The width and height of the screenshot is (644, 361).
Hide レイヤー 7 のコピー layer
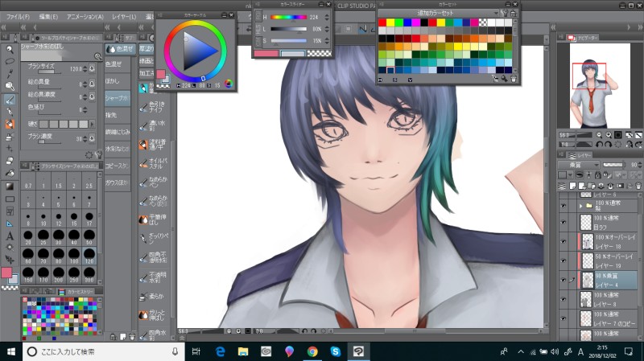point(563,318)
